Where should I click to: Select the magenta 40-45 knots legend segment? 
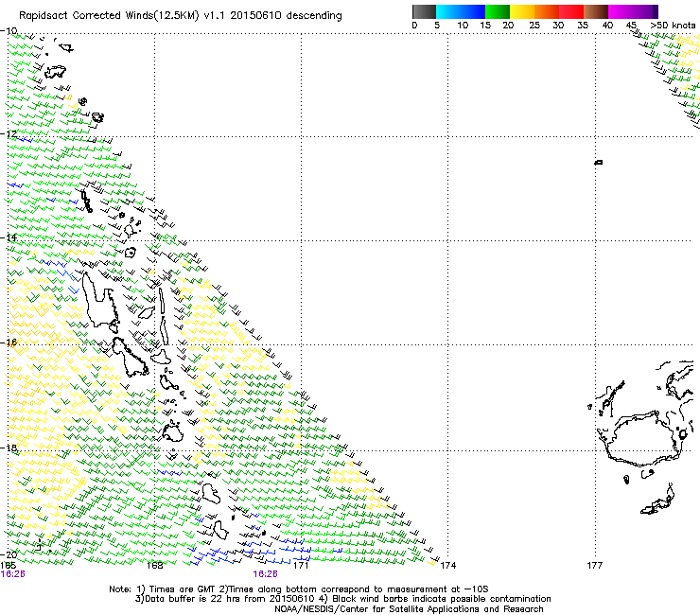621,11
